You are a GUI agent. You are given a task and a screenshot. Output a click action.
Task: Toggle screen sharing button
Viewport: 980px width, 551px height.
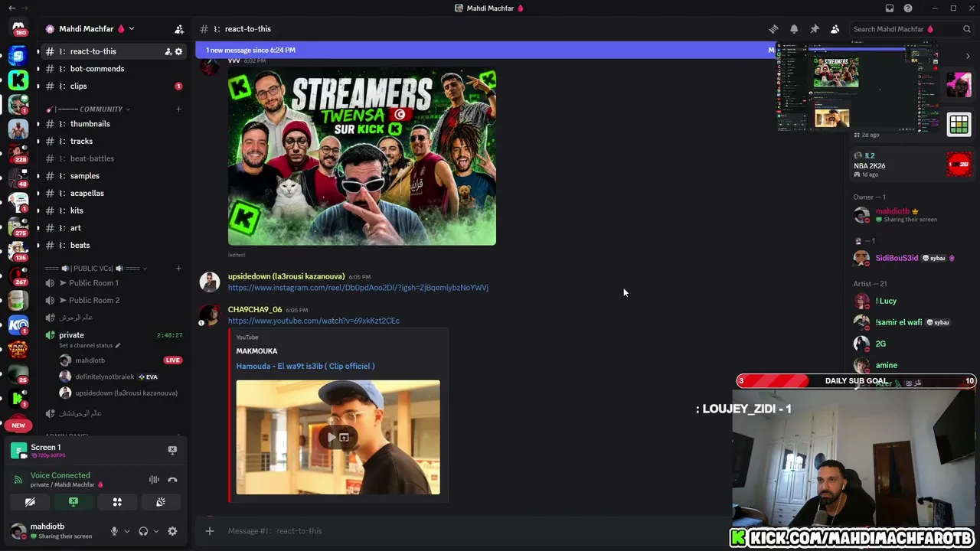point(73,502)
